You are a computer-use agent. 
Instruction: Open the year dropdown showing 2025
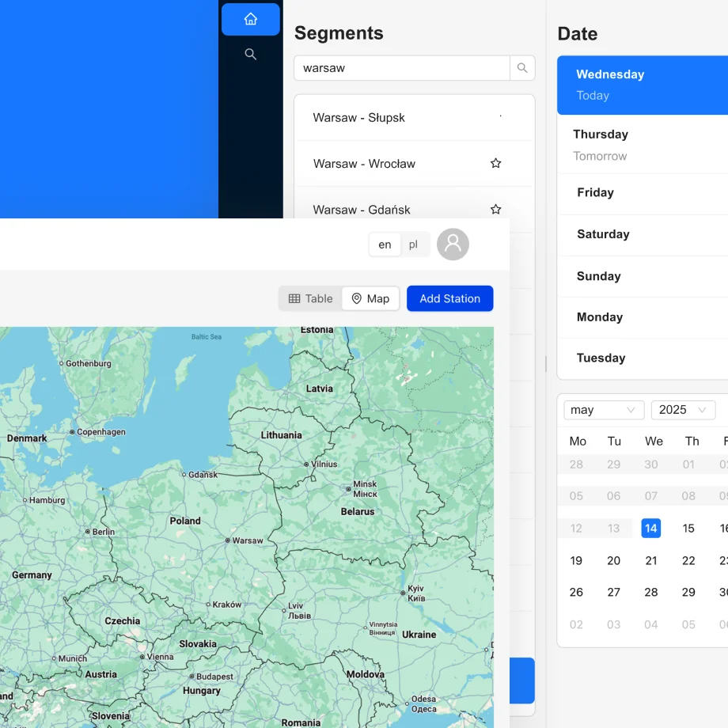point(682,410)
